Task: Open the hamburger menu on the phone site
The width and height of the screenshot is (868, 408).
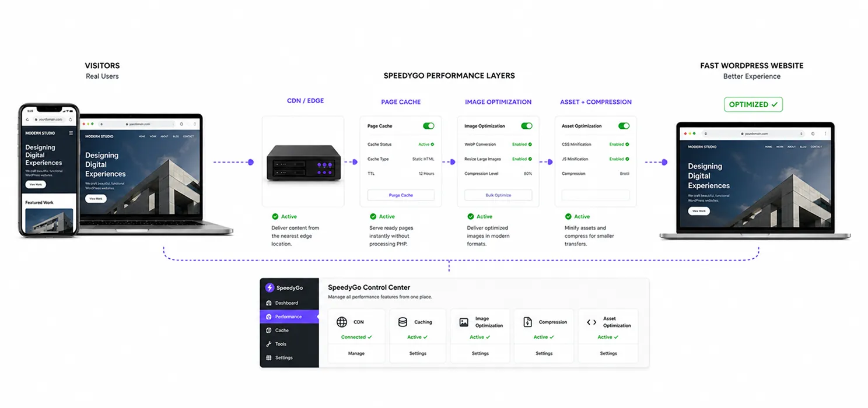Action: (71, 133)
